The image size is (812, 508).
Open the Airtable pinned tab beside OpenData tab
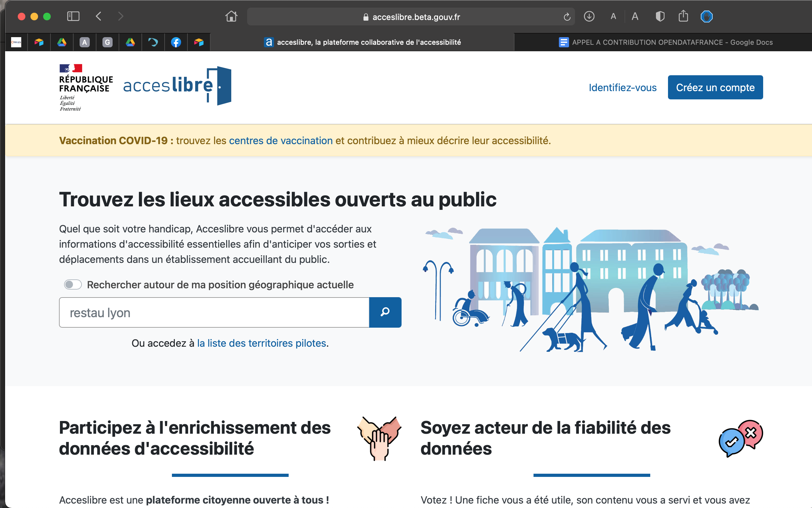coord(39,42)
